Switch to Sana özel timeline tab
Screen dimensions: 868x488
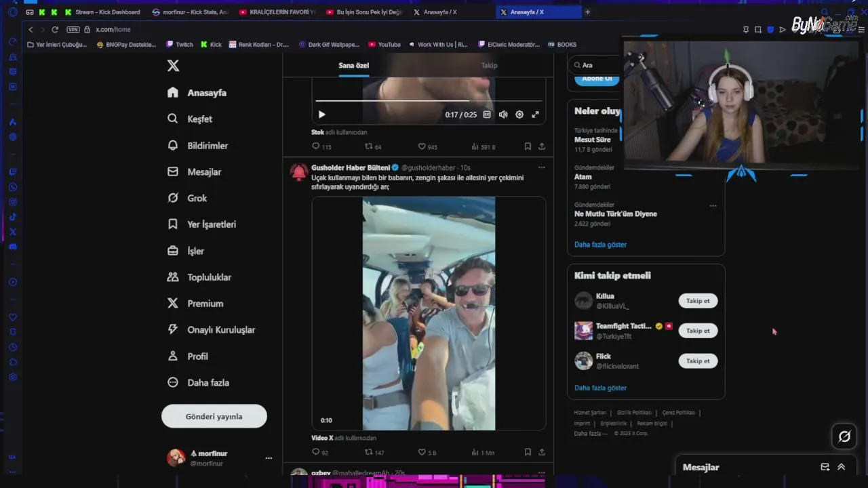354,66
